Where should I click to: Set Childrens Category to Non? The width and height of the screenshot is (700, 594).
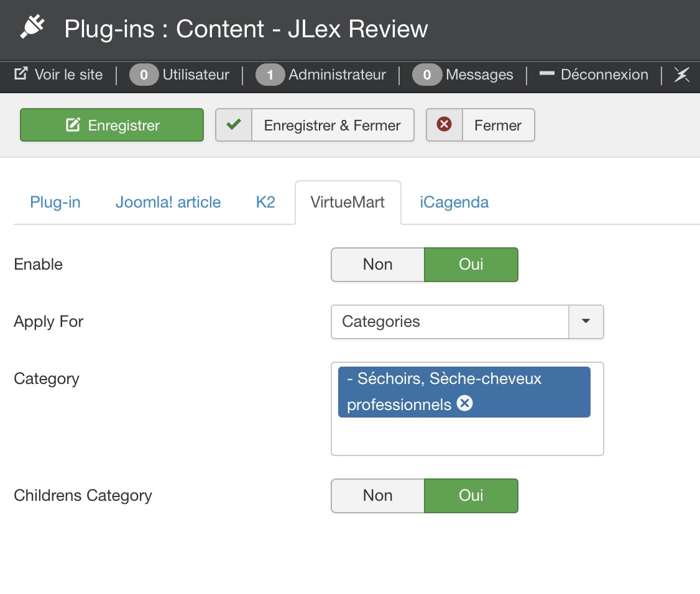[377, 496]
